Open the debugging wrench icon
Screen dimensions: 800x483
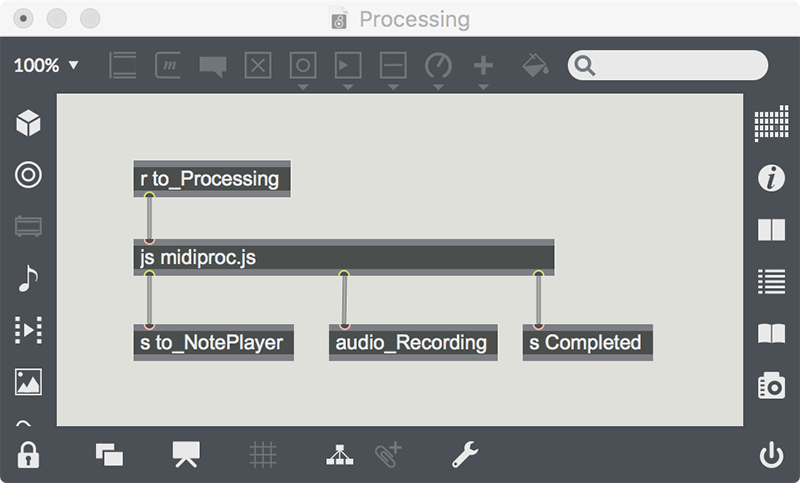465,454
